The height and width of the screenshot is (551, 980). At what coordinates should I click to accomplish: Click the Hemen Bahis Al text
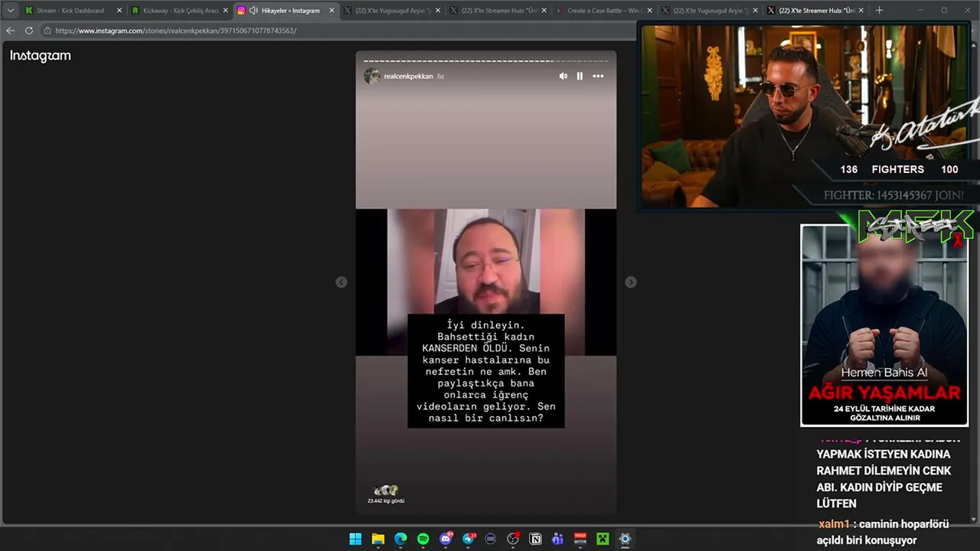pyautogui.click(x=884, y=373)
